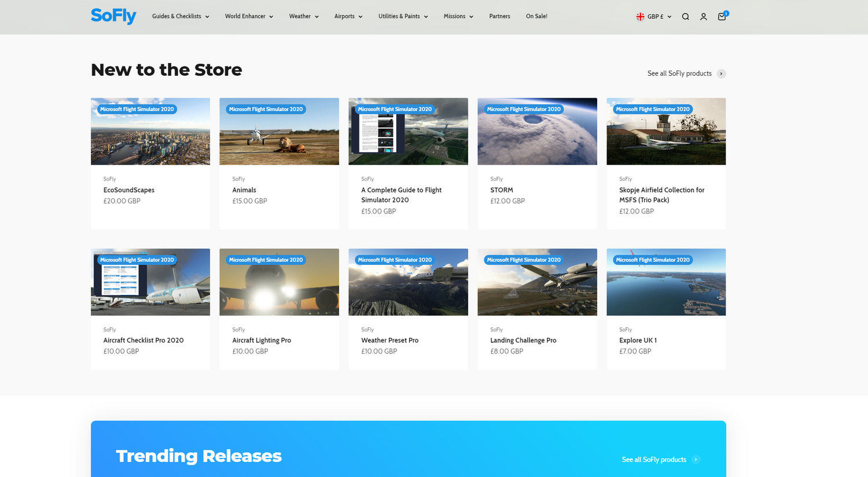The width and height of the screenshot is (868, 477).
Task: Open the World Enhancer dropdown
Action: click(249, 16)
